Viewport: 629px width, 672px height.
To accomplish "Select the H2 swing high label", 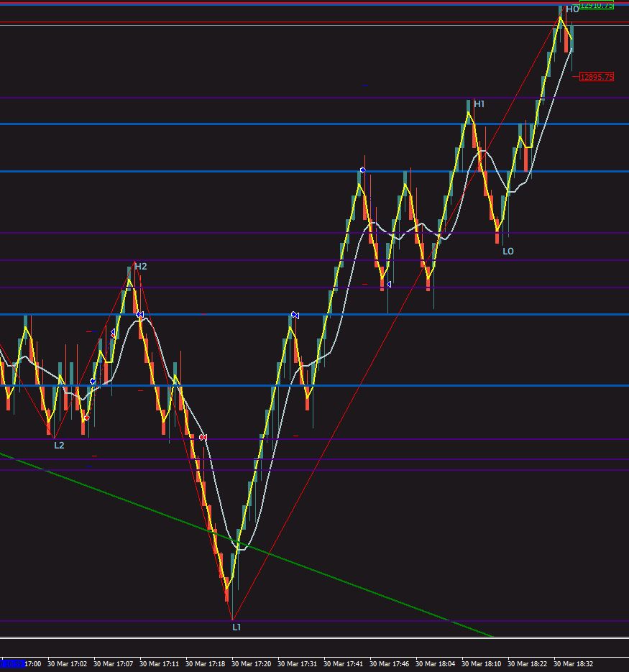I will tap(141, 267).
